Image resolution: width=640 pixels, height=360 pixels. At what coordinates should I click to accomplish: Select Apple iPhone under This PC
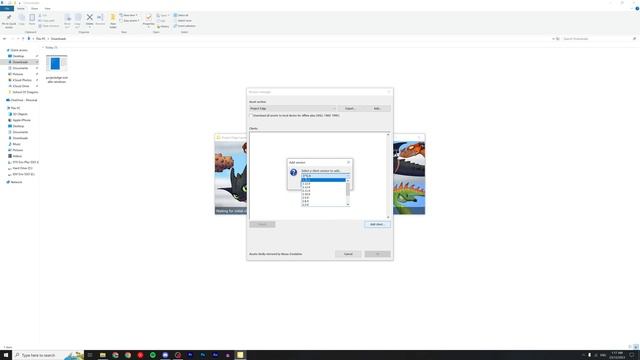pos(22,120)
